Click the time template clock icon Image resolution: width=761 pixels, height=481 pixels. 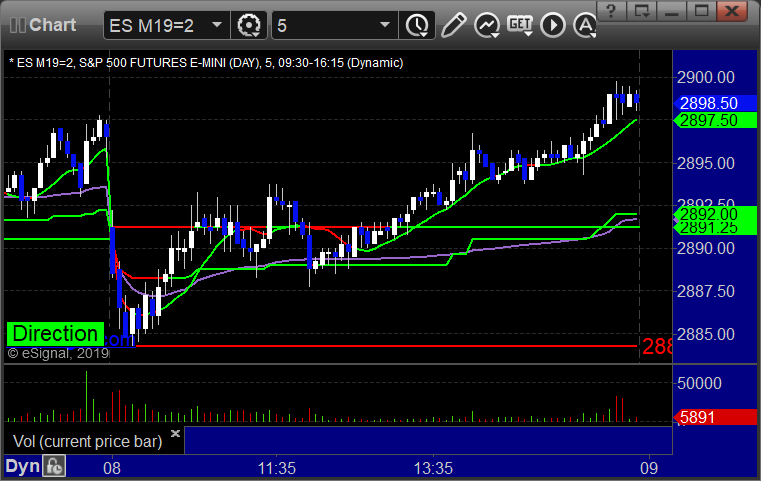[x=415, y=24]
